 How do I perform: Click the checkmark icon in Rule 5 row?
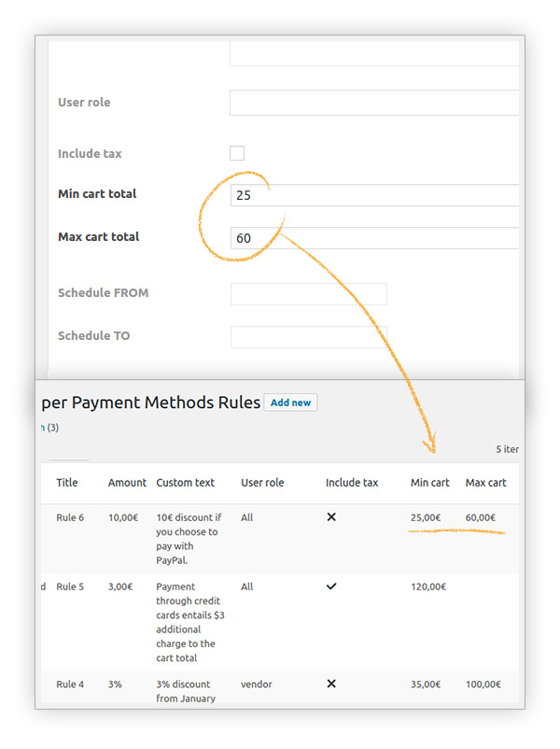click(331, 586)
